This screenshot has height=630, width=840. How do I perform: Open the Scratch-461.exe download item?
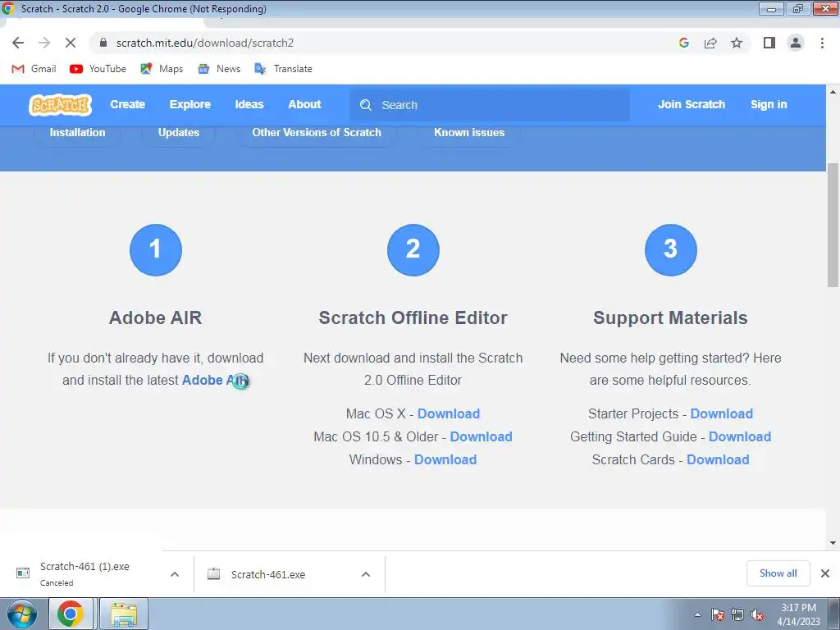[x=268, y=574]
